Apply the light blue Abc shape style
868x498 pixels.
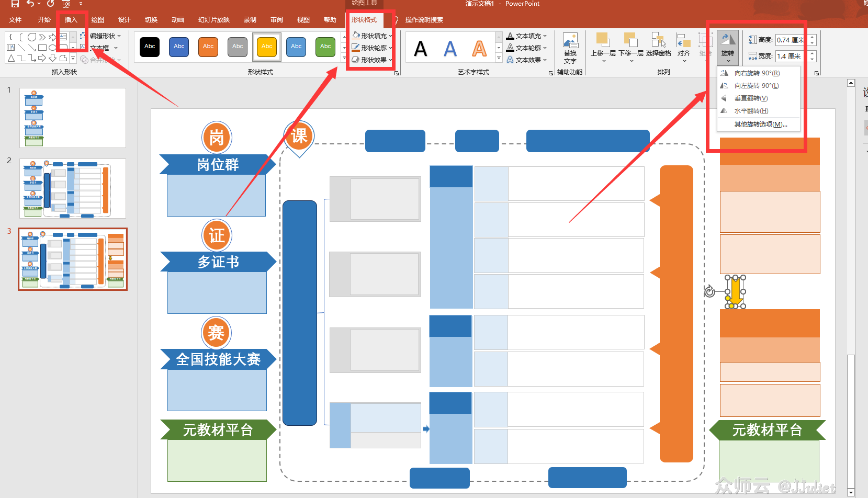click(x=296, y=47)
